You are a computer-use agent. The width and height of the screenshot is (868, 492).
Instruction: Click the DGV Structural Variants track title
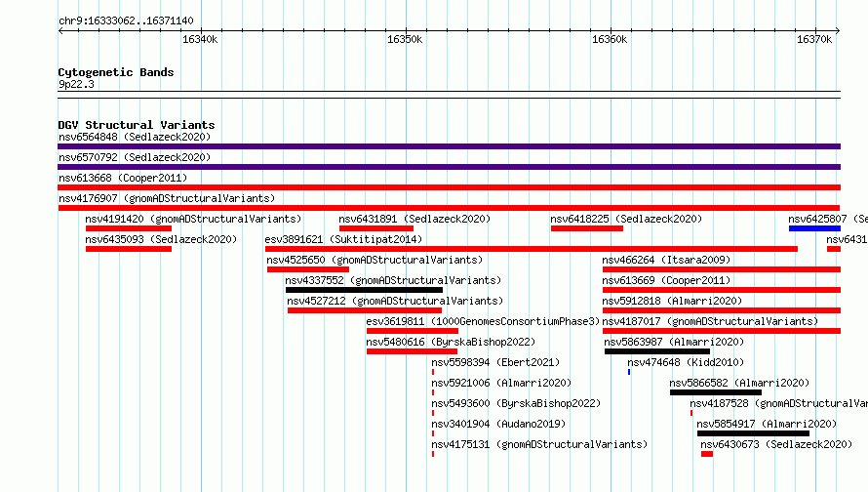(137, 125)
